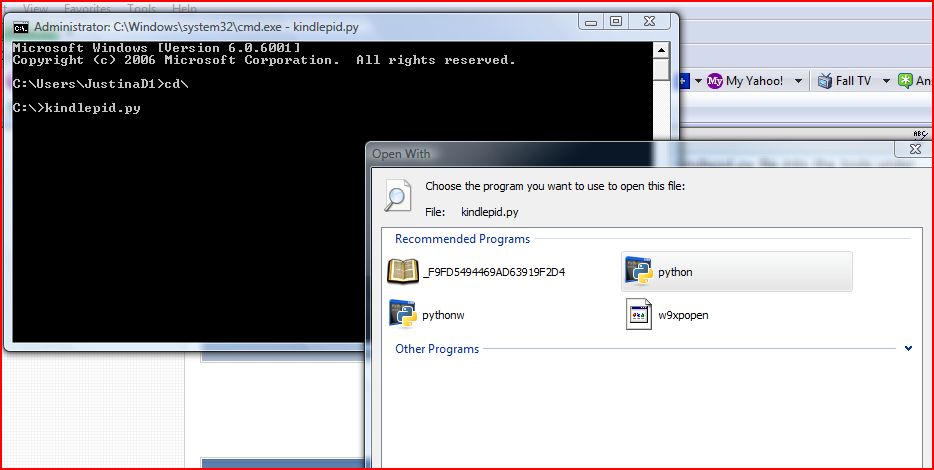Click the ABC spell check icon in browser
This screenshot has width=934, height=470.
click(x=920, y=134)
